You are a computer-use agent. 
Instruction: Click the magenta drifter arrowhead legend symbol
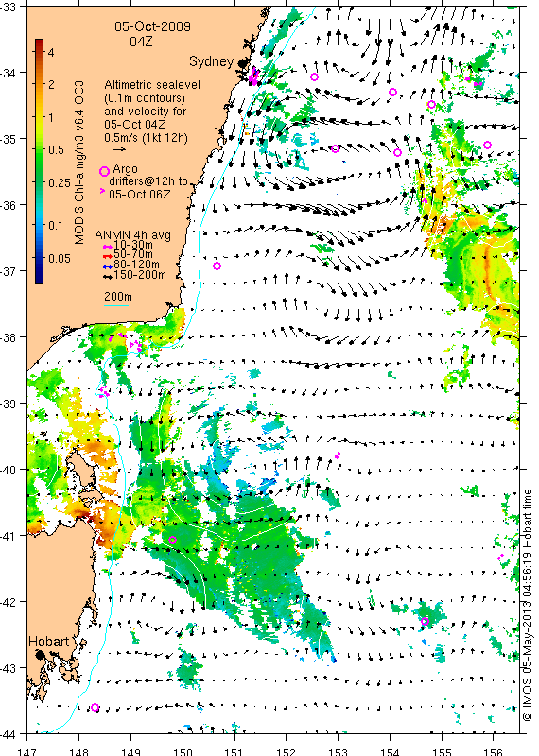102,191
